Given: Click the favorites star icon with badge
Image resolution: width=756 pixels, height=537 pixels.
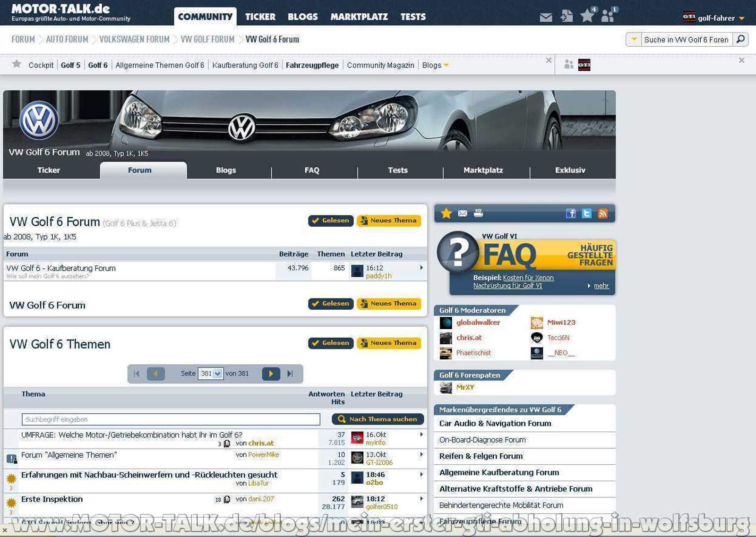Looking at the screenshot, I should (x=587, y=16).
